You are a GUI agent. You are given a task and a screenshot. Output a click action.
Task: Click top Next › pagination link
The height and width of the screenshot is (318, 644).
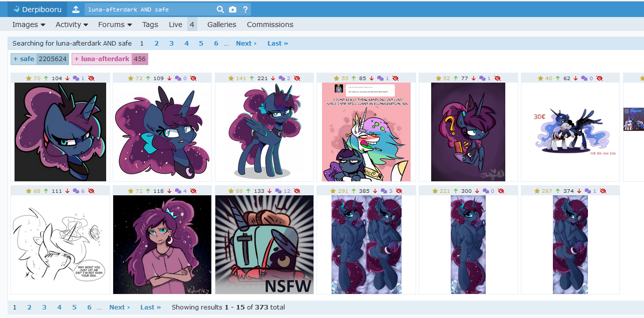246,44
